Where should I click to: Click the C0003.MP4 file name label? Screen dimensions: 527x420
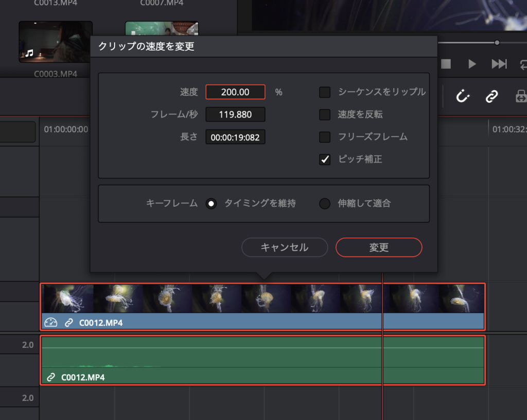pyautogui.click(x=56, y=74)
